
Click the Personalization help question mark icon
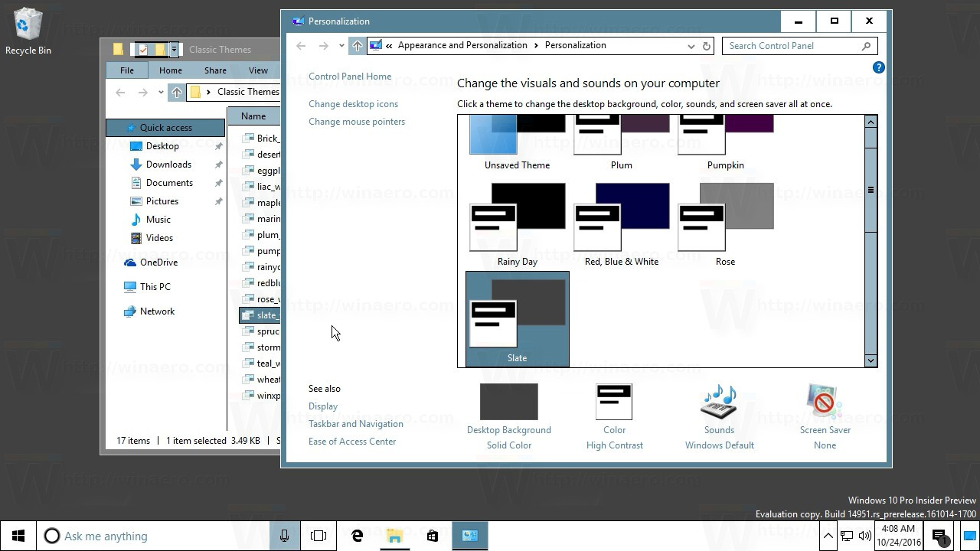point(878,68)
